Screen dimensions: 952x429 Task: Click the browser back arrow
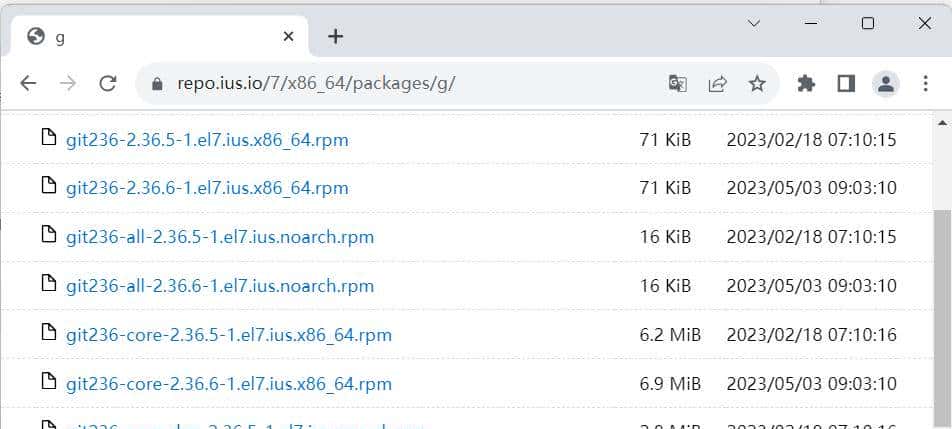pyautogui.click(x=28, y=84)
